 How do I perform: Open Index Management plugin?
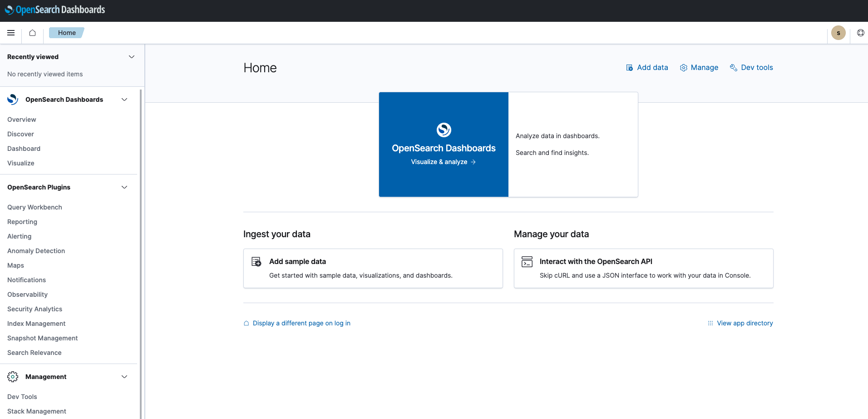(x=36, y=324)
